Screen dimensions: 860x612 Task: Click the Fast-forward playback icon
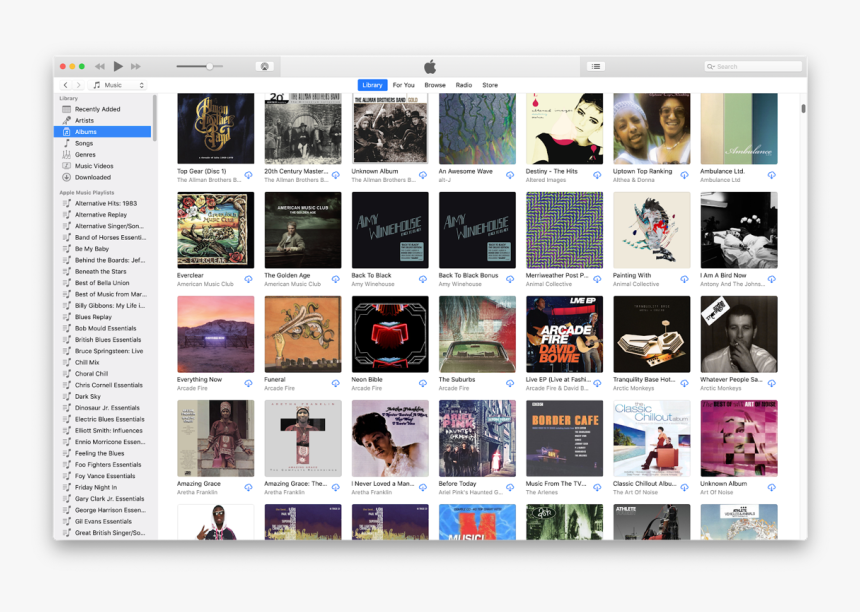pos(136,66)
